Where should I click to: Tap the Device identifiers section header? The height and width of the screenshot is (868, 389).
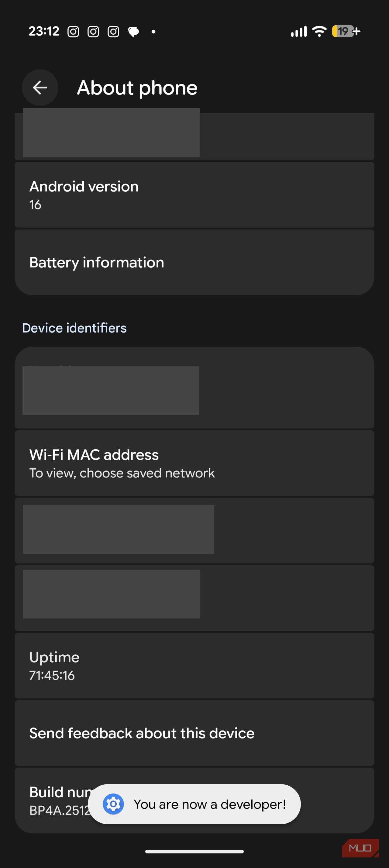click(x=74, y=328)
